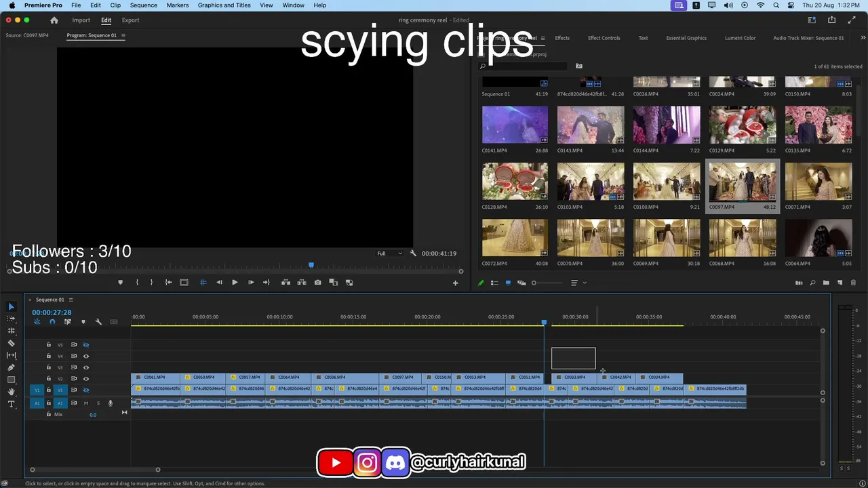Mute audio track A1

point(86,403)
